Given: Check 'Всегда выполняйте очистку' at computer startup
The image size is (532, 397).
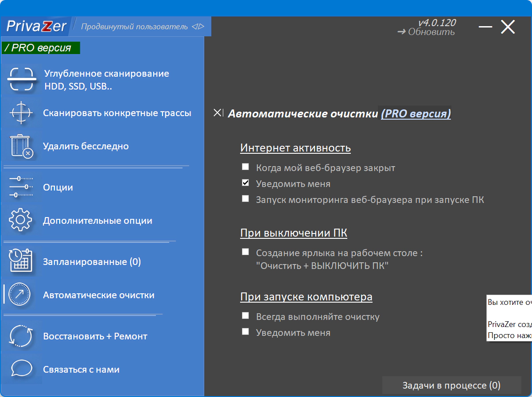Looking at the screenshot, I should (x=245, y=316).
